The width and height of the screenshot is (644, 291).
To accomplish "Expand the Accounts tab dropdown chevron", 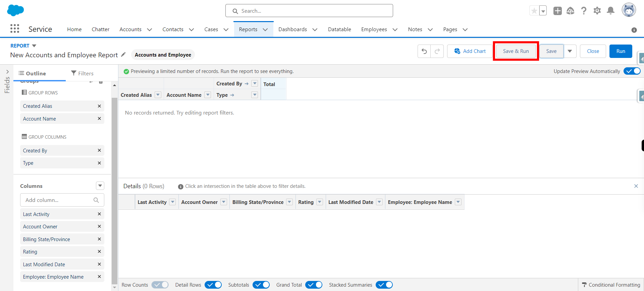I will [x=150, y=29].
